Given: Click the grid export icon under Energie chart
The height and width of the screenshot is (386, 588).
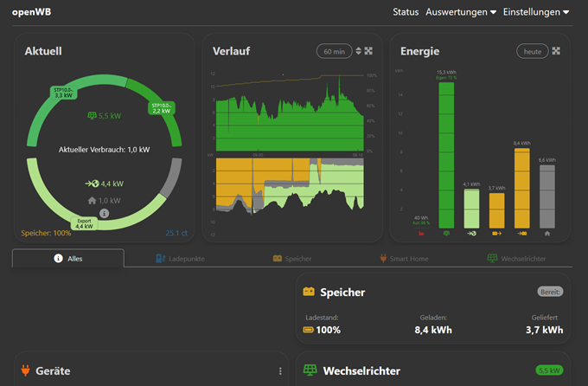Looking at the screenshot, I should 471,233.
